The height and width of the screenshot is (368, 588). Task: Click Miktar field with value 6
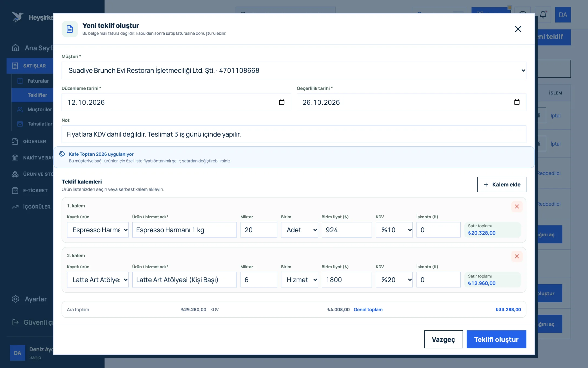coord(259,280)
